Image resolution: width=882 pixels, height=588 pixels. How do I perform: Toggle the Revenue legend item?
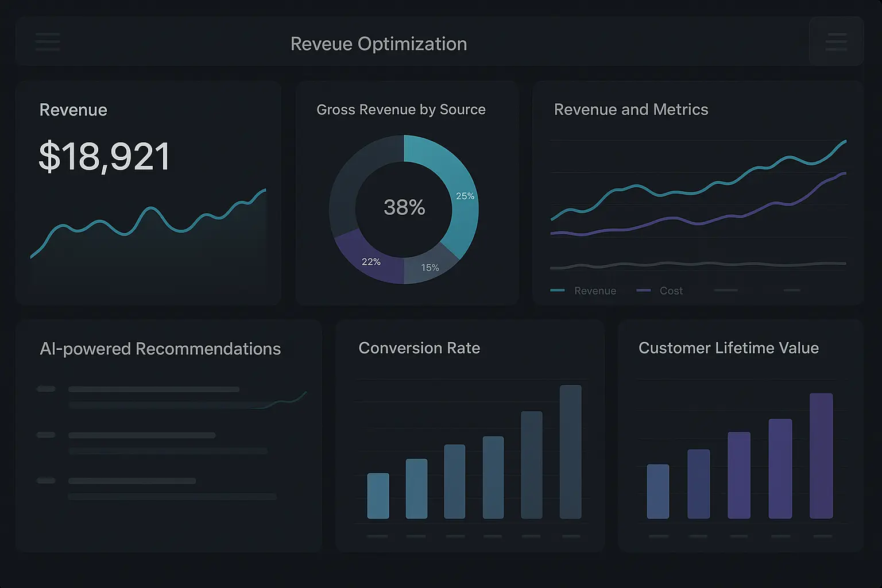tap(584, 291)
